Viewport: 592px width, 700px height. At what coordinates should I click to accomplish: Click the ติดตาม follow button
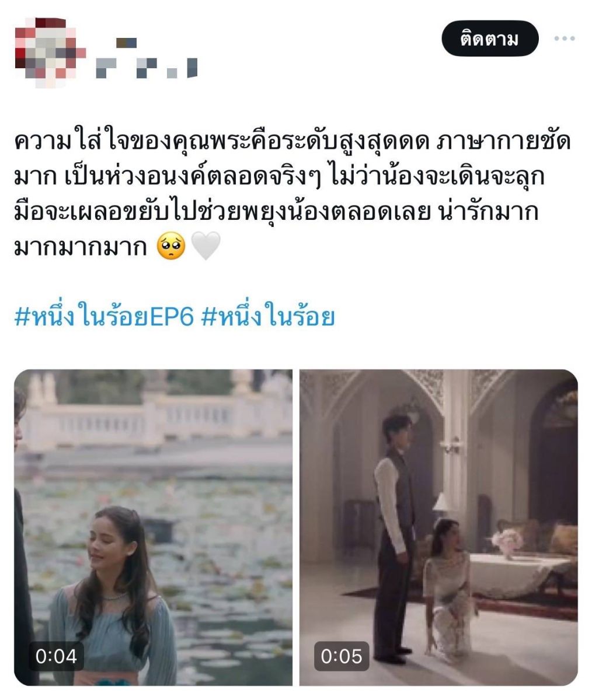pos(489,38)
